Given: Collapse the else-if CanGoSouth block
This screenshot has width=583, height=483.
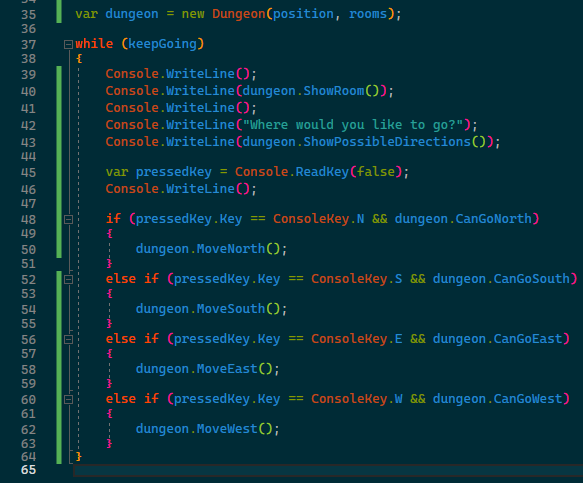Looking at the screenshot, I should [x=68, y=279].
